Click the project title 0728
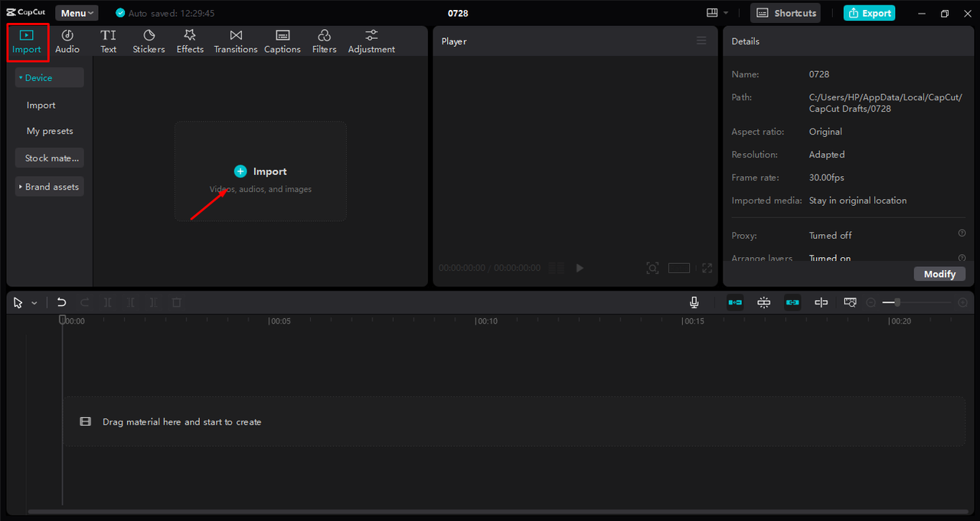The height and width of the screenshot is (521, 980). [458, 13]
